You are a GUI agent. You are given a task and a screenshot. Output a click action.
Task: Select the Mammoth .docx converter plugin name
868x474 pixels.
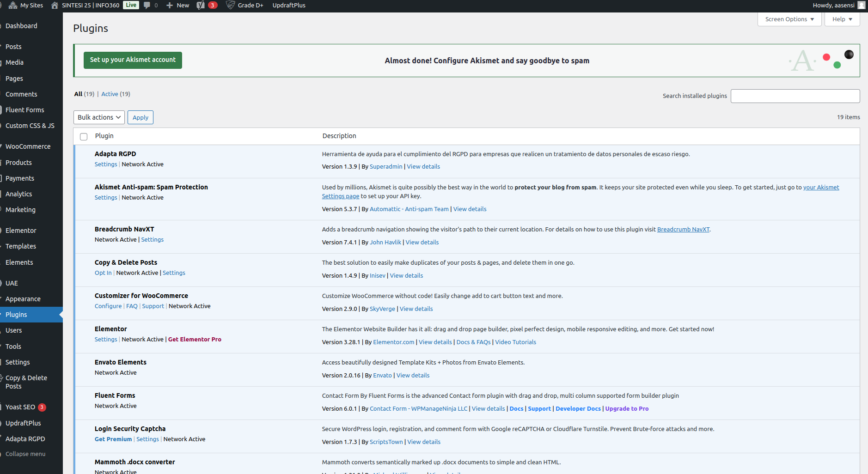(134, 462)
